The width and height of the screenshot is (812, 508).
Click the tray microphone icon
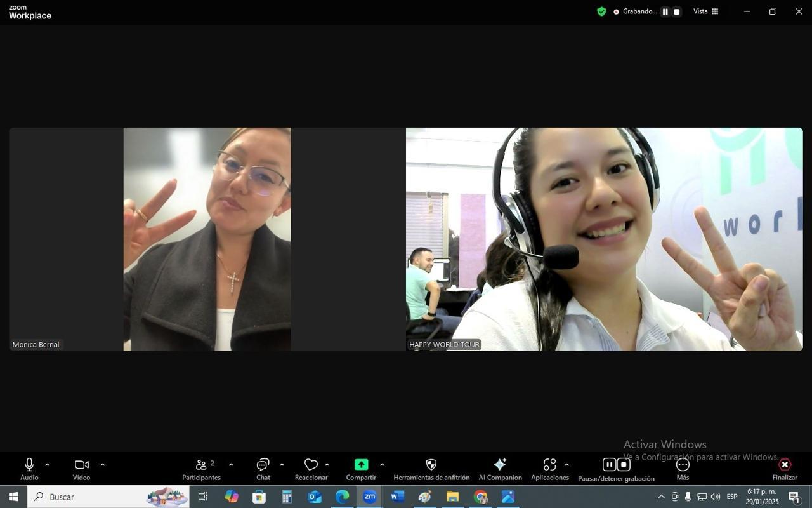pyautogui.click(x=688, y=497)
